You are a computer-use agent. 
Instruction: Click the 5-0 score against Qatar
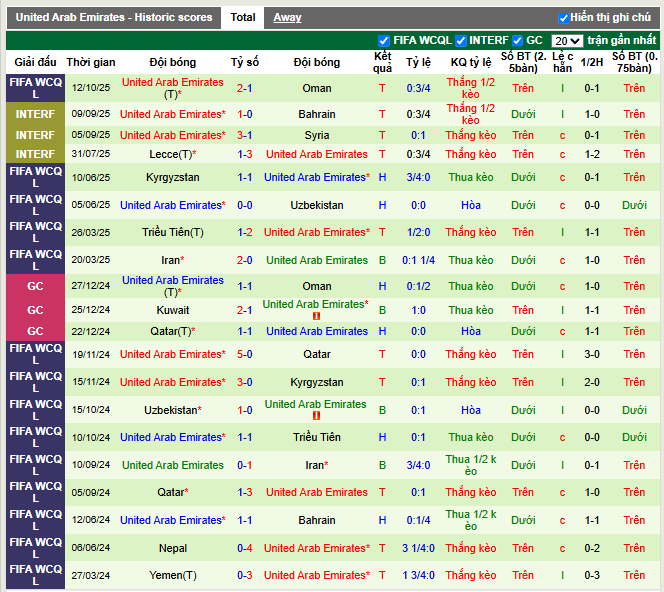point(245,354)
